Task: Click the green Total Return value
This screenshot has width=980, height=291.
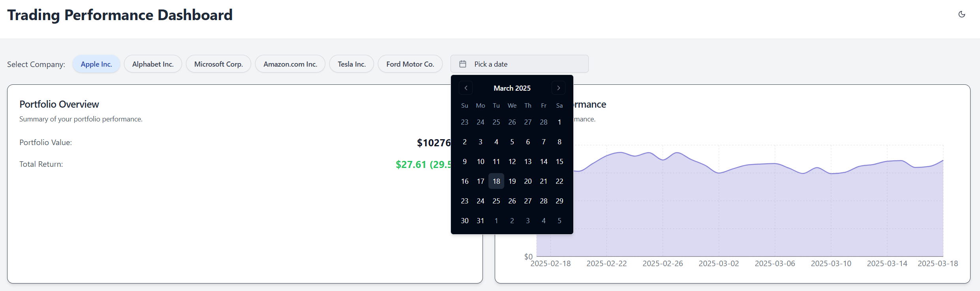Action: [423, 164]
